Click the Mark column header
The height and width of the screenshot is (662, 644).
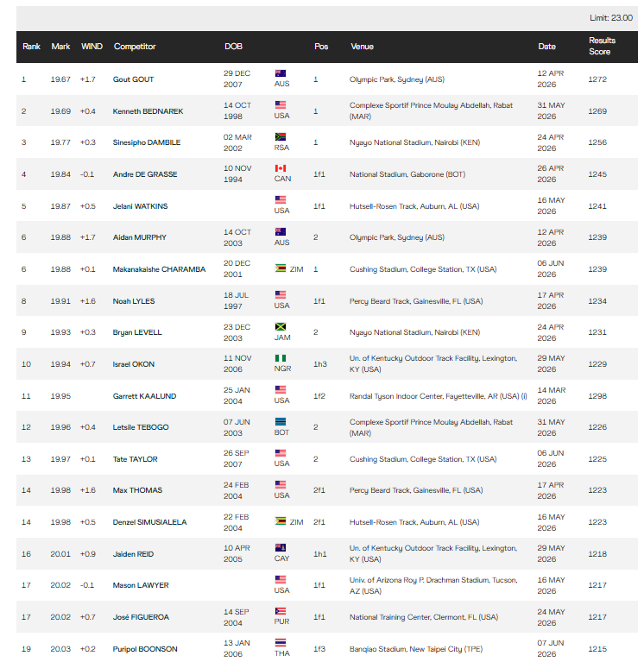coord(60,47)
